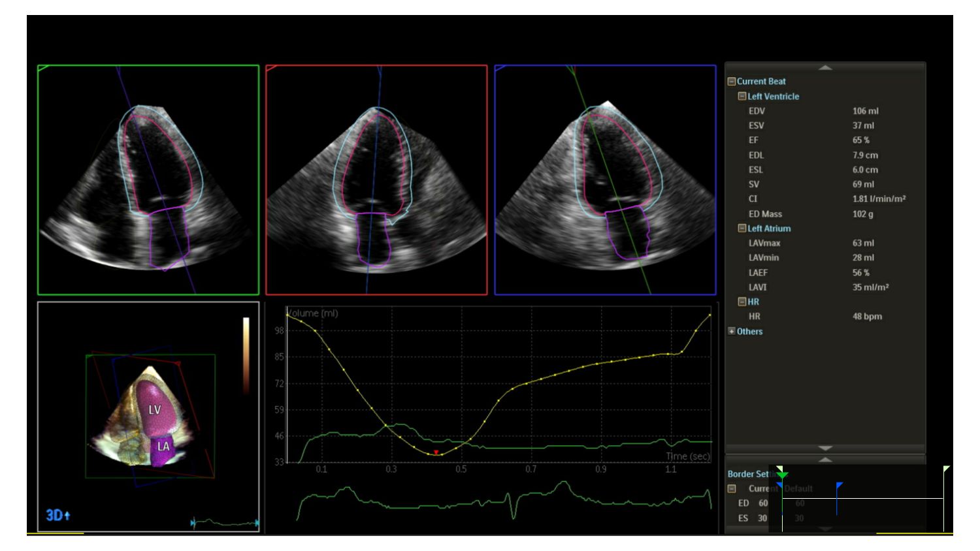This screenshot has height=551, width=980.
Task: Click the 3D orientation icon
Action: pyautogui.click(x=57, y=515)
